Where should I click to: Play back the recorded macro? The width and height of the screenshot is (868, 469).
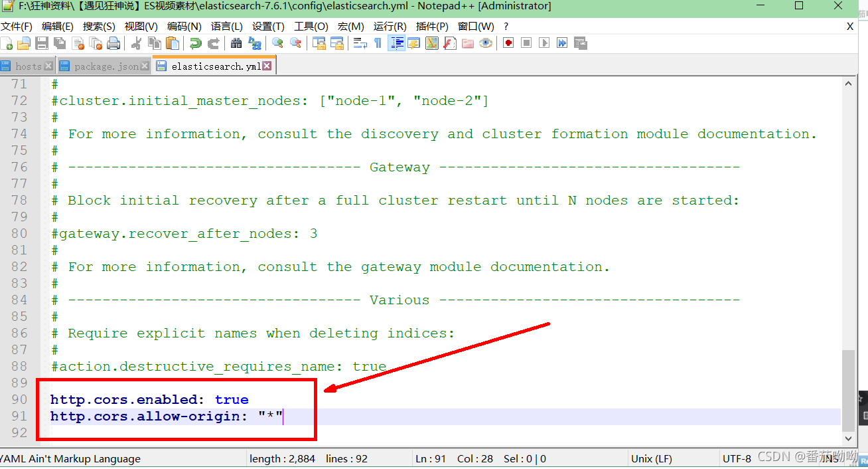(545, 44)
